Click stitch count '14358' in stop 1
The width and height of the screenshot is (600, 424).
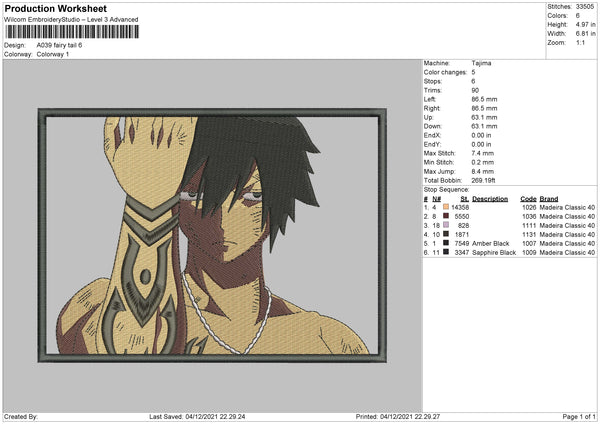coord(460,207)
